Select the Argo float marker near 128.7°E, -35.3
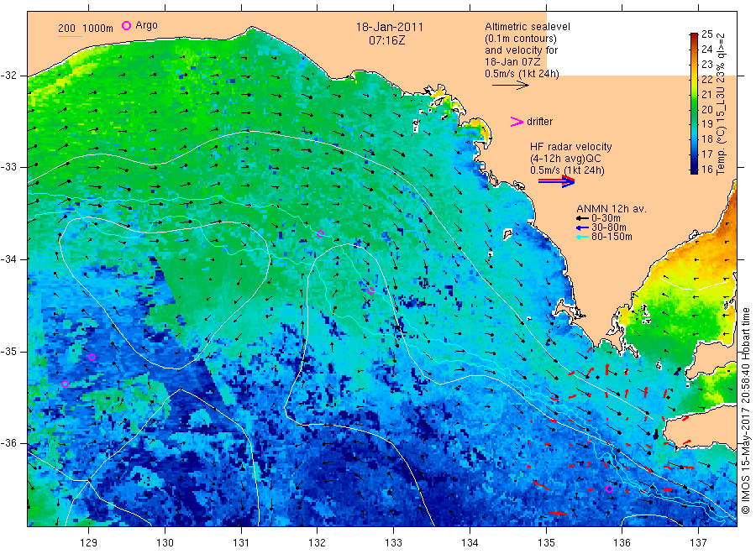The height and width of the screenshot is (554, 756). (65, 384)
